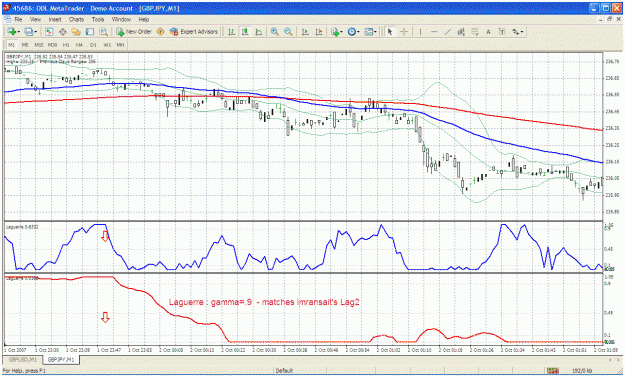Switch to the GBPUSD,M1 chart tab
The height and width of the screenshot is (377, 625).
23,359
